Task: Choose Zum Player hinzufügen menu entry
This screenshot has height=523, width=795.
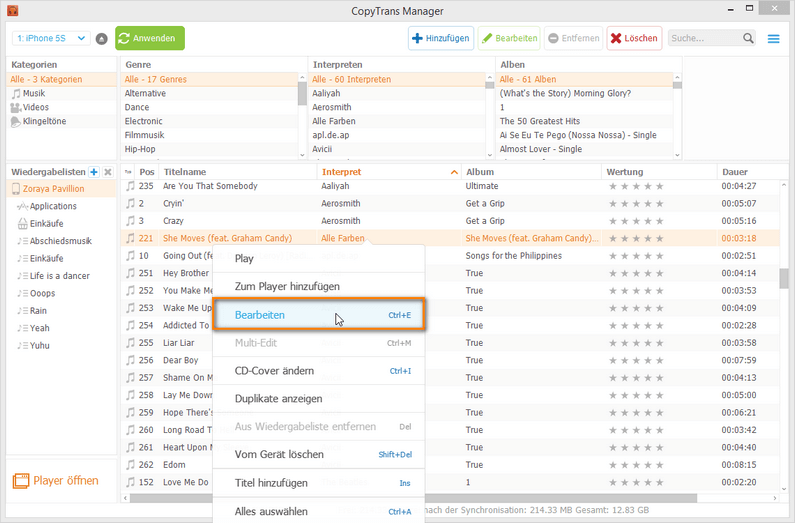Action: [318, 286]
